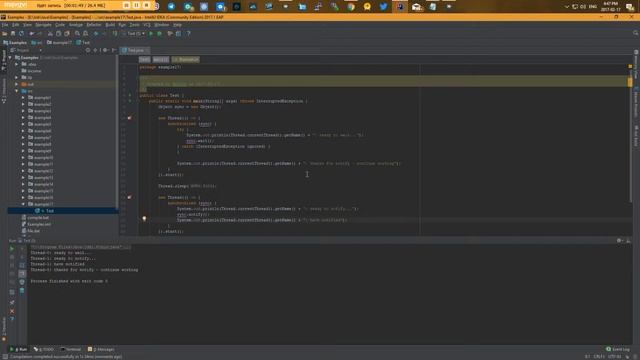Open the Help menu

pyautogui.click(x=177, y=25)
